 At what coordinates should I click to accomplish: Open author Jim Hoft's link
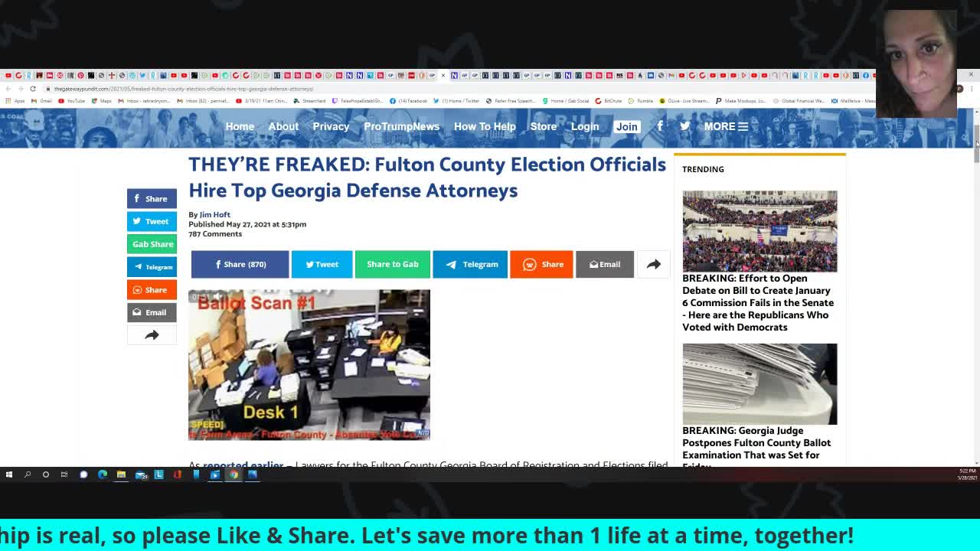pyautogui.click(x=214, y=214)
